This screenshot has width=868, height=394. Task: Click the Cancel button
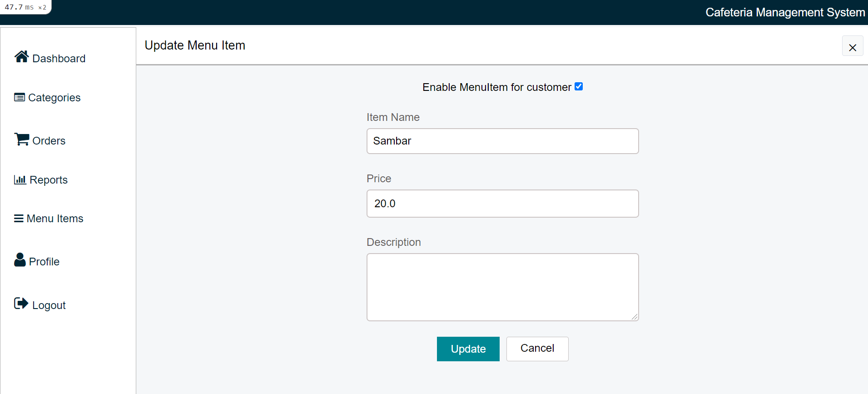point(537,349)
